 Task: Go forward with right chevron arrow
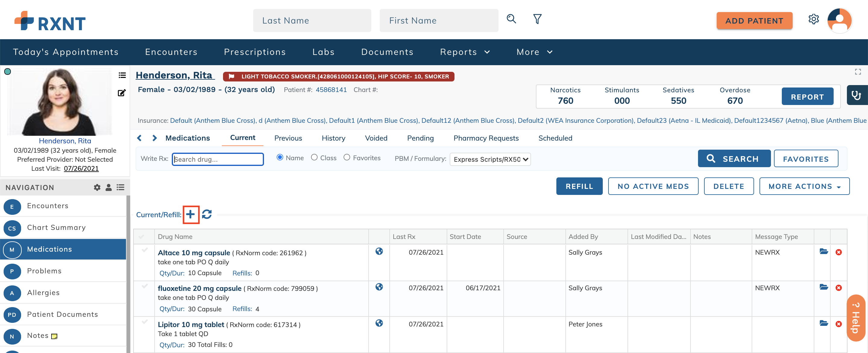[x=154, y=138]
